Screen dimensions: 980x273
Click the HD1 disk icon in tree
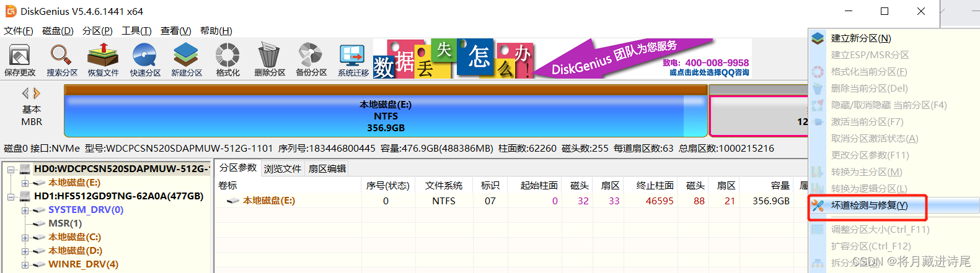coord(25,196)
